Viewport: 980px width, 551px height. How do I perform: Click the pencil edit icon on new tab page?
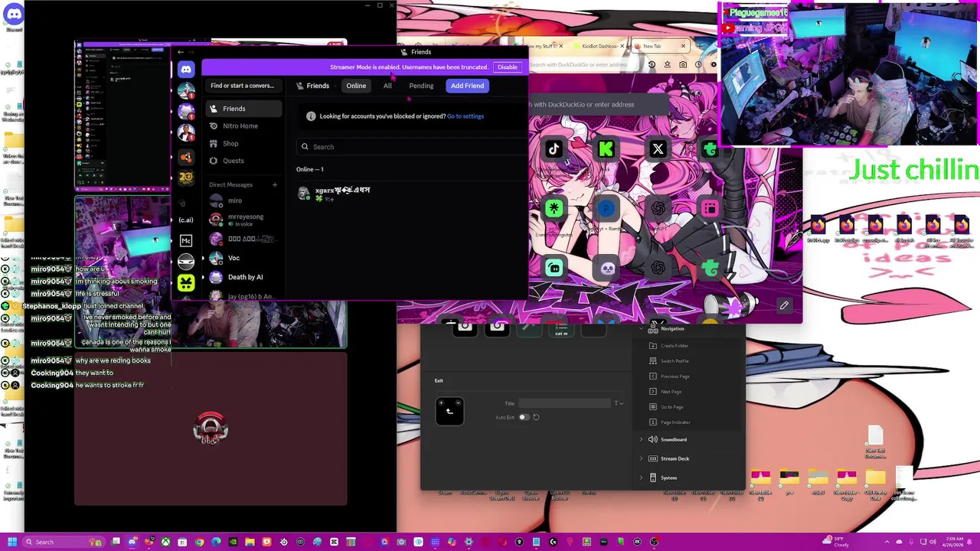pyautogui.click(x=784, y=305)
